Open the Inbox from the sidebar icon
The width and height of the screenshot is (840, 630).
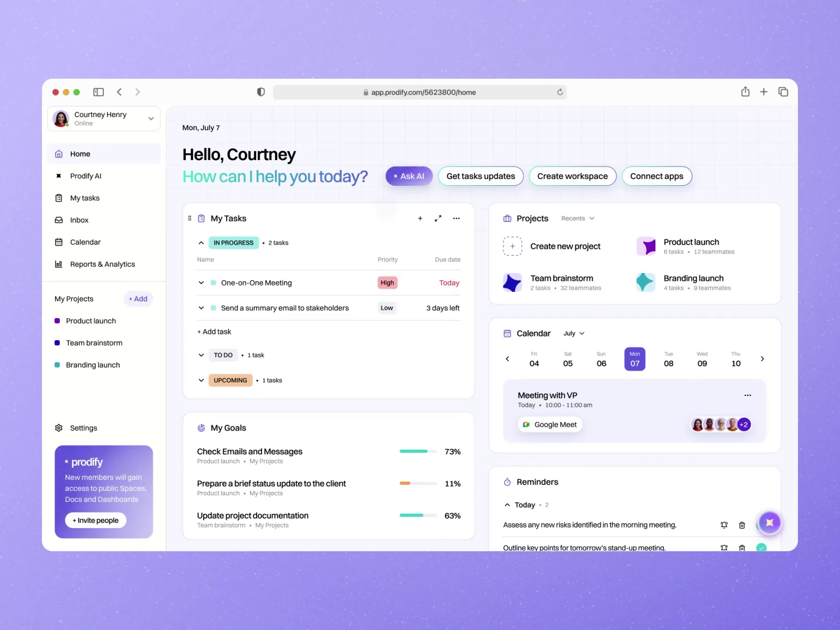click(59, 220)
